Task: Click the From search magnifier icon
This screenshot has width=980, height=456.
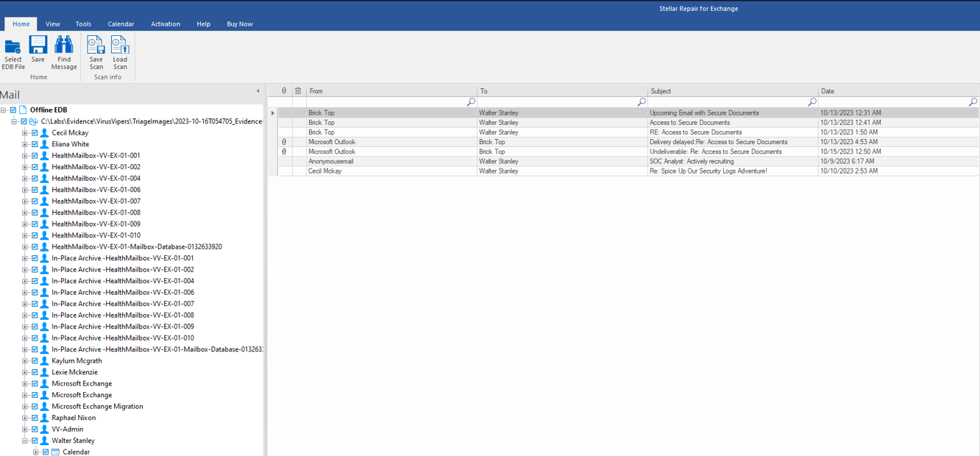Action: [x=471, y=102]
